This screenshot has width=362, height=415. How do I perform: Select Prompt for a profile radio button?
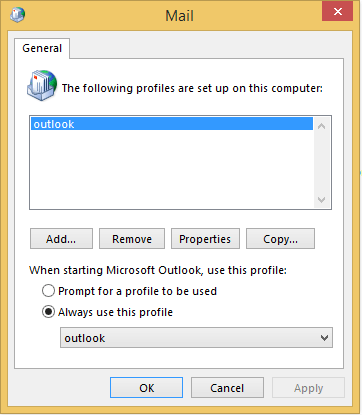point(48,291)
